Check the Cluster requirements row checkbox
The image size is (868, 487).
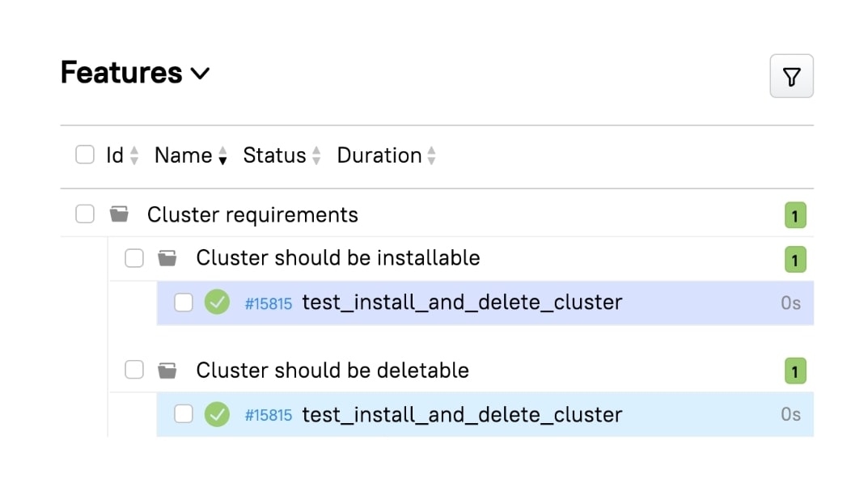pyautogui.click(x=85, y=214)
